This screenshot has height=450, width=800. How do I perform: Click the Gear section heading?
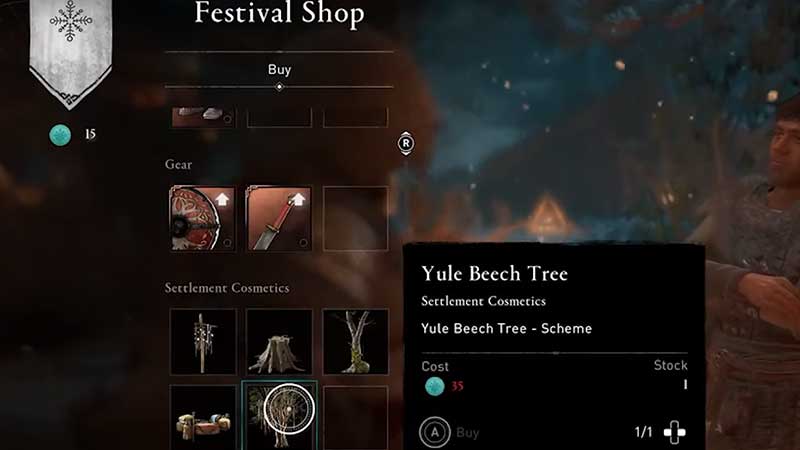click(179, 164)
